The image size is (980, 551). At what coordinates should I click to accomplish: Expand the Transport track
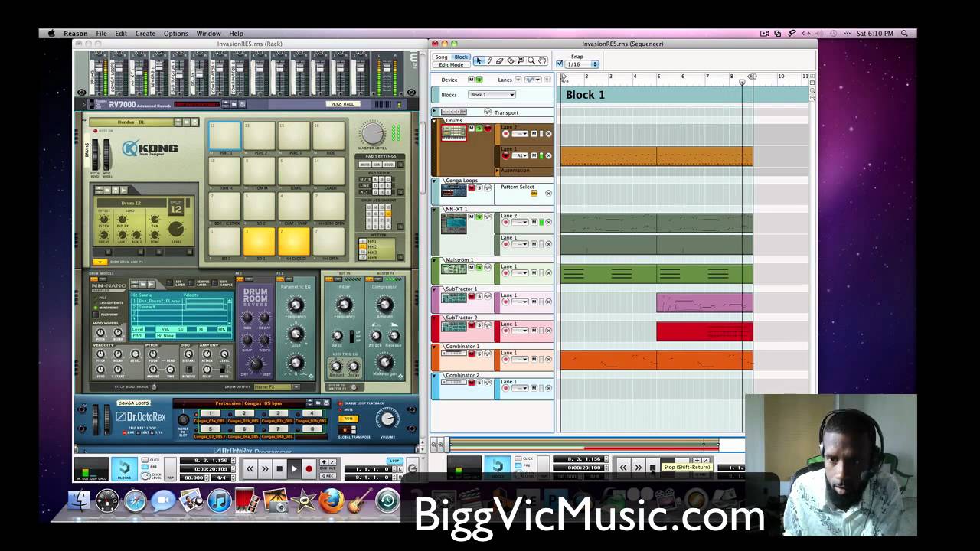tap(435, 112)
